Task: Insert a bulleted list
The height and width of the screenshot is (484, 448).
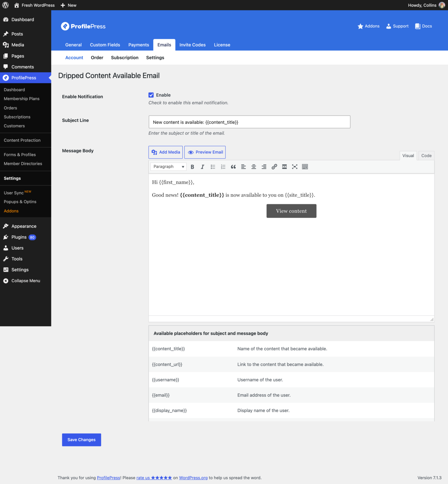Action: (213, 167)
